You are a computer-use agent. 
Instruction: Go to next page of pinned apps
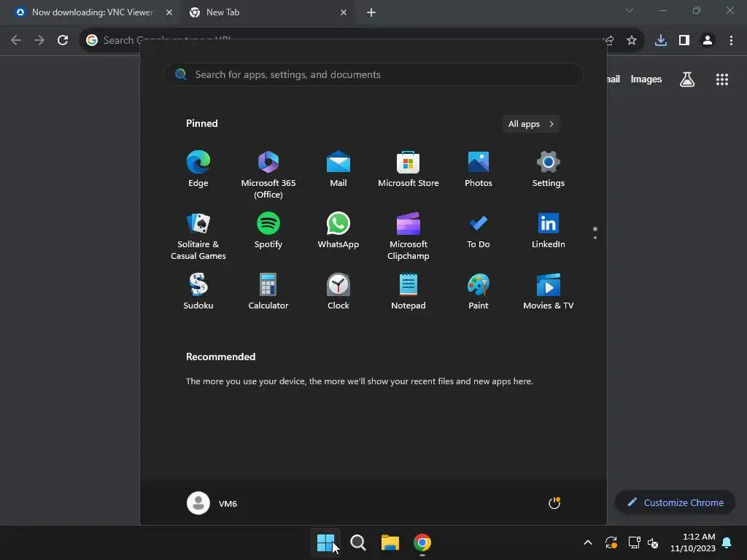595,237
